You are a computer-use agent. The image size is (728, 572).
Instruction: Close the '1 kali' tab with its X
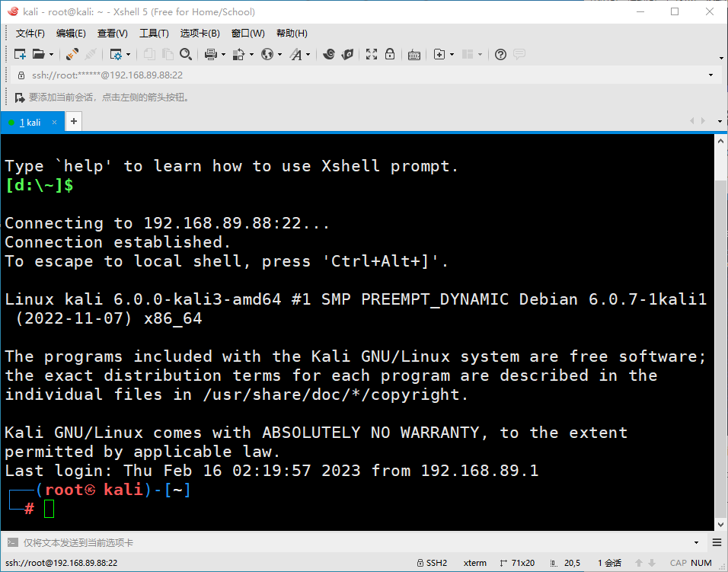pos(54,122)
